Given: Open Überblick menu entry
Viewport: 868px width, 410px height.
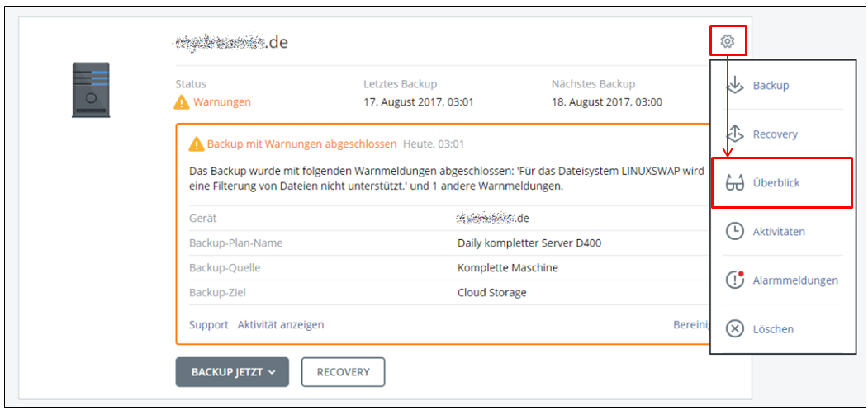Looking at the screenshot, I should 776,182.
